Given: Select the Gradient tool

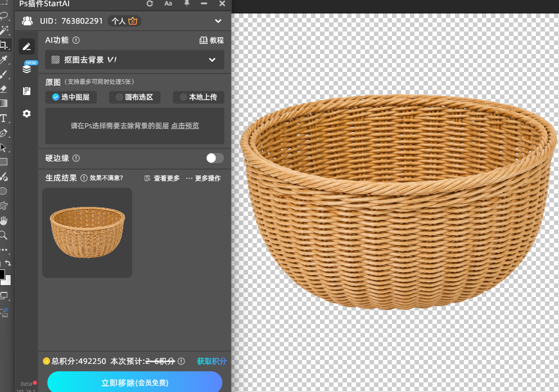Looking at the screenshot, I should click(x=3, y=103).
